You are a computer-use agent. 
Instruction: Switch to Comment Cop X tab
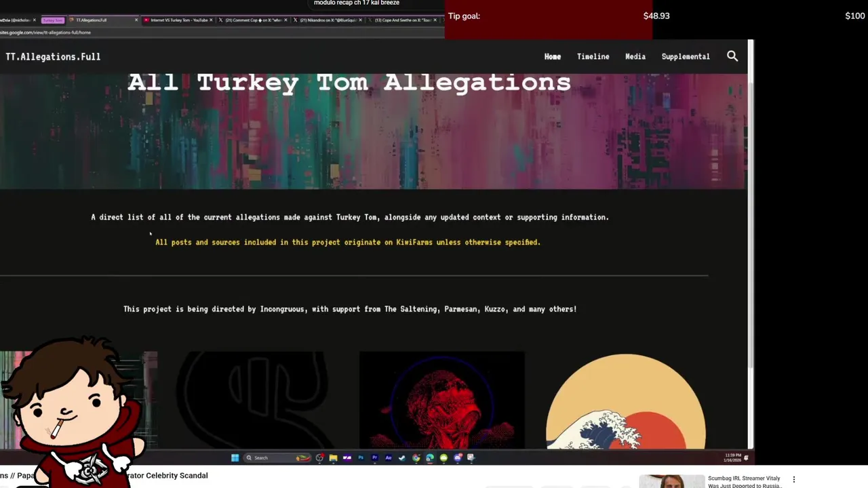pyautogui.click(x=253, y=20)
